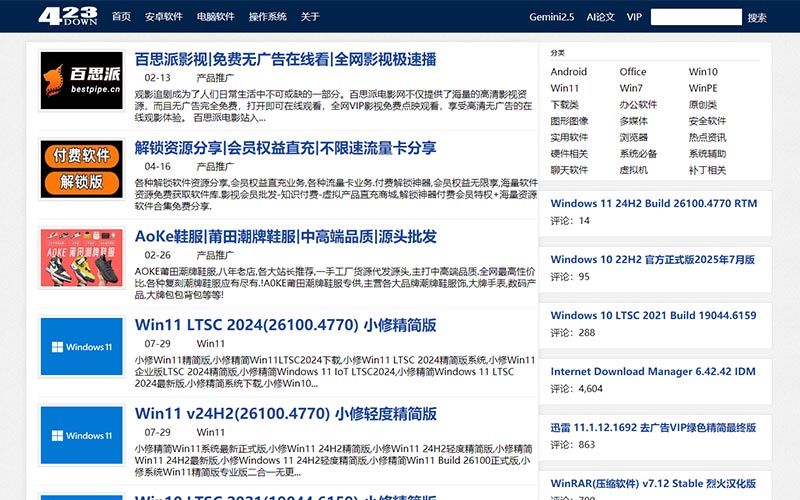Screen dimensions: 800x500
Task: Click the 02-13 date of 百思派影视
Action: (x=157, y=78)
